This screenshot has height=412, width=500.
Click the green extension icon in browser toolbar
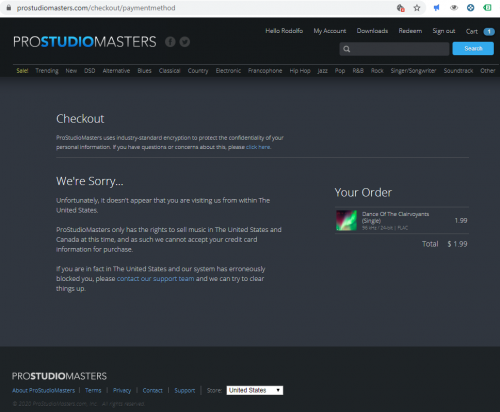pyautogui.click(x=487, y=8)
